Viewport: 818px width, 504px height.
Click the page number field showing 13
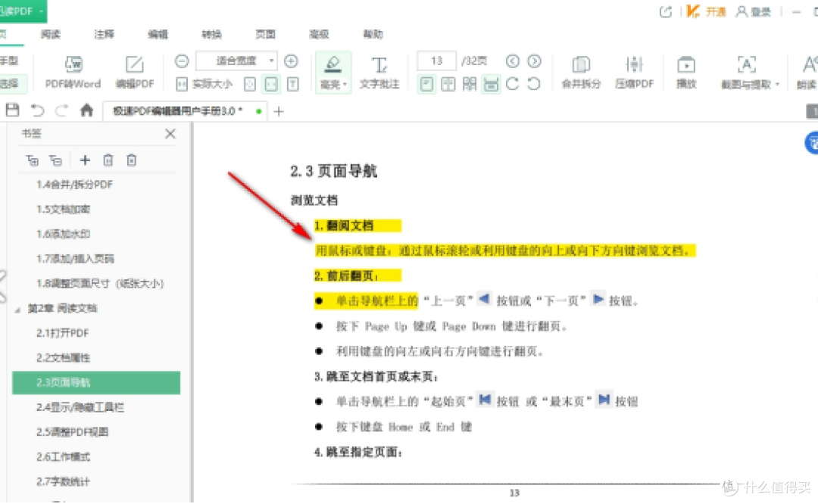click(x=437, y=61)
